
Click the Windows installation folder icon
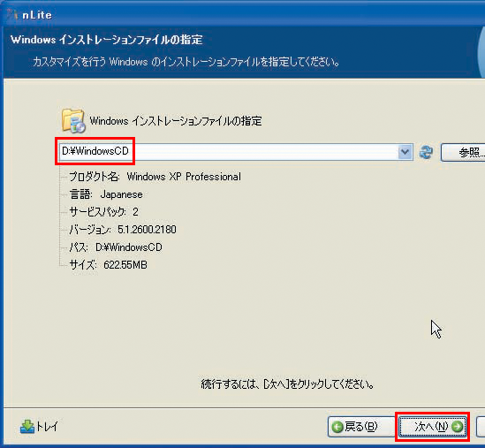pyautogui.click(x=73, y=121)
